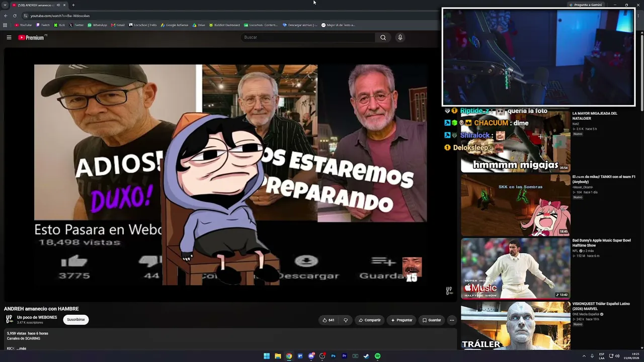This screenshot has width=644, height=362.
Task: Open the new tab plus button
Action: pos(73,5)
